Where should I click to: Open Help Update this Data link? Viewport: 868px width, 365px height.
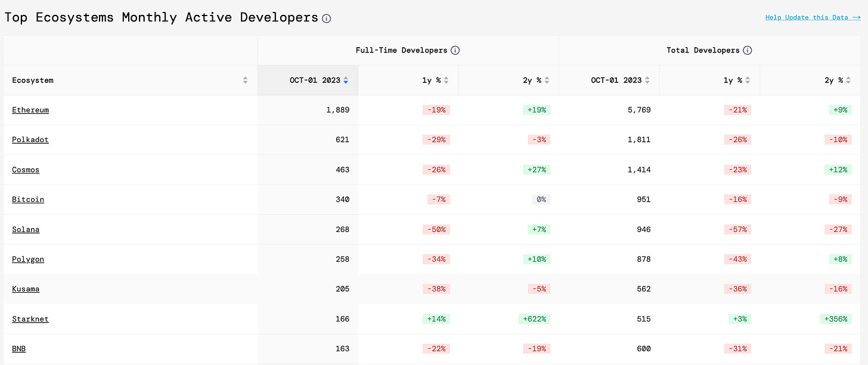(813, 17)
